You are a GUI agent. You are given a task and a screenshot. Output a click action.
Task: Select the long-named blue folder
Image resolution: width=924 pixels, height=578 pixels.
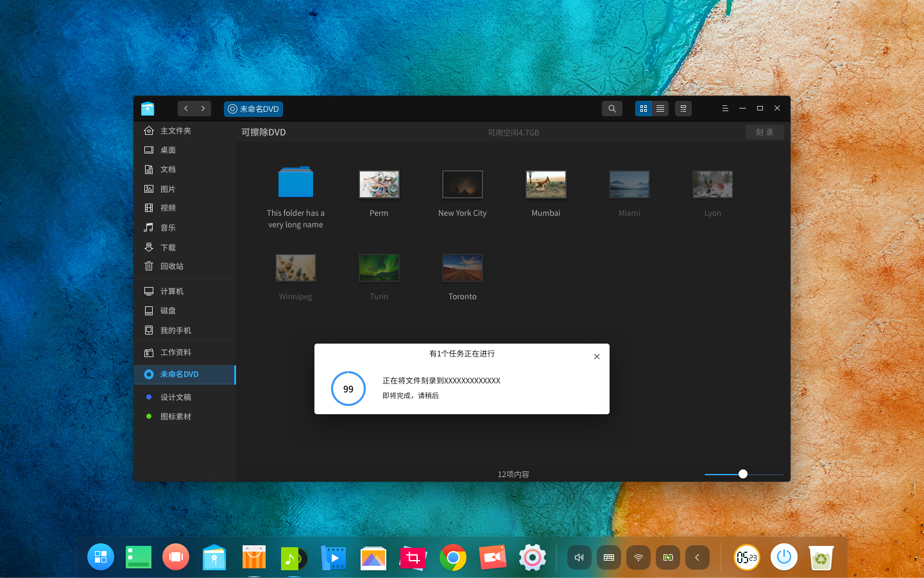coord(296,183)
